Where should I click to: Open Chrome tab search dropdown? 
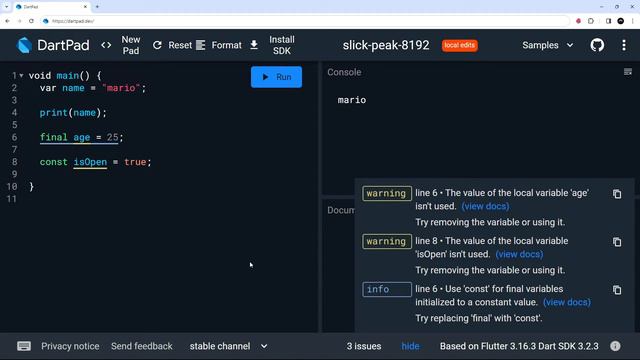coord(6,7)
